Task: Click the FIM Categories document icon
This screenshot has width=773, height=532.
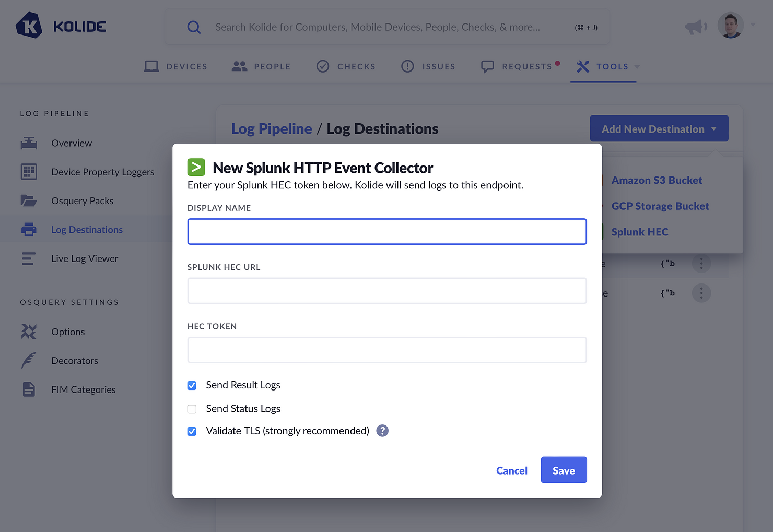Action: [29, 389]
